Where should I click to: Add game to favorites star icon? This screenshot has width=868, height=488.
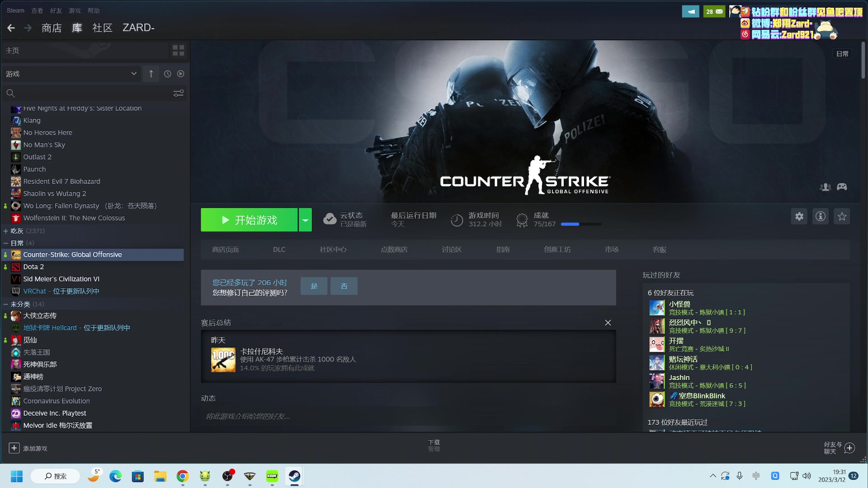coord(842,216)
